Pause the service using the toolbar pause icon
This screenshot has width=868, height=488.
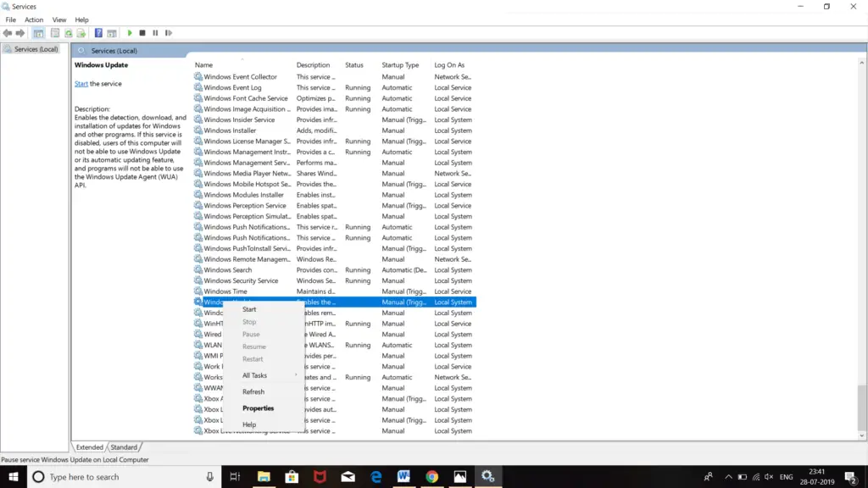(156, 33)
